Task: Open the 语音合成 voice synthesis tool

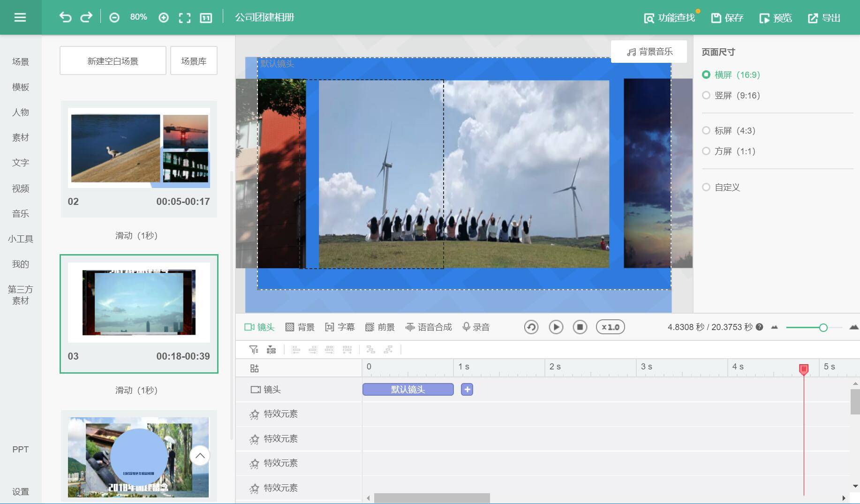Action: 429,327
